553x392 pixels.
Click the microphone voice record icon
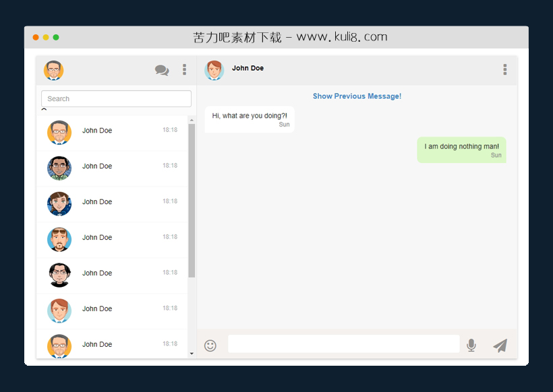[471, 346]
